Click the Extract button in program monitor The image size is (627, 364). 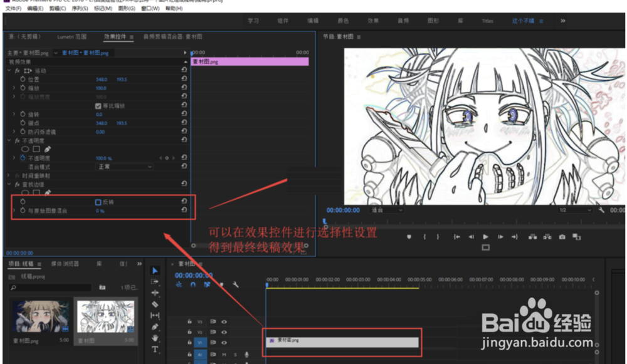pos(547,237)
